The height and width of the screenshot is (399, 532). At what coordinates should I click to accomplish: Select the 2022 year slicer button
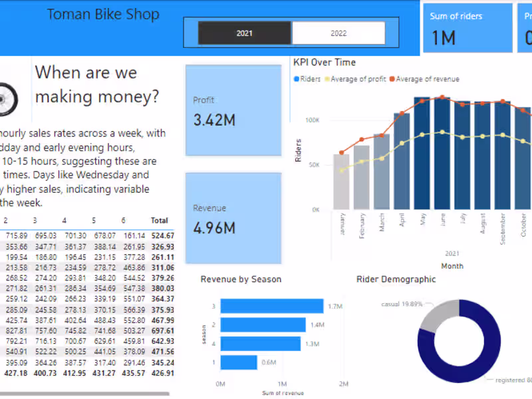click(x=338, y=33)
